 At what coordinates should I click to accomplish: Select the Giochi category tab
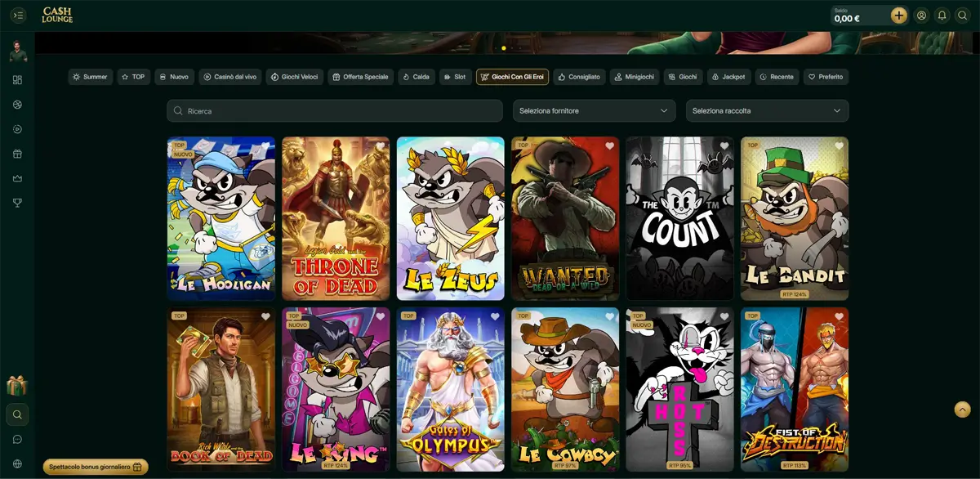coord(683,77)
